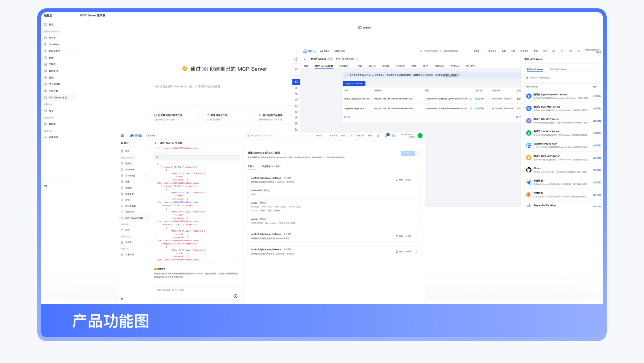Click the green T user avatar
644x363 pixels.
(x=420, y=136)
